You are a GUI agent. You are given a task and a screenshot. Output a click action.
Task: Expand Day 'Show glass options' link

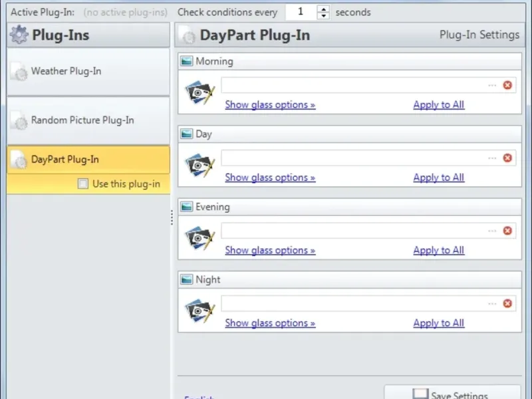(270, 178)
